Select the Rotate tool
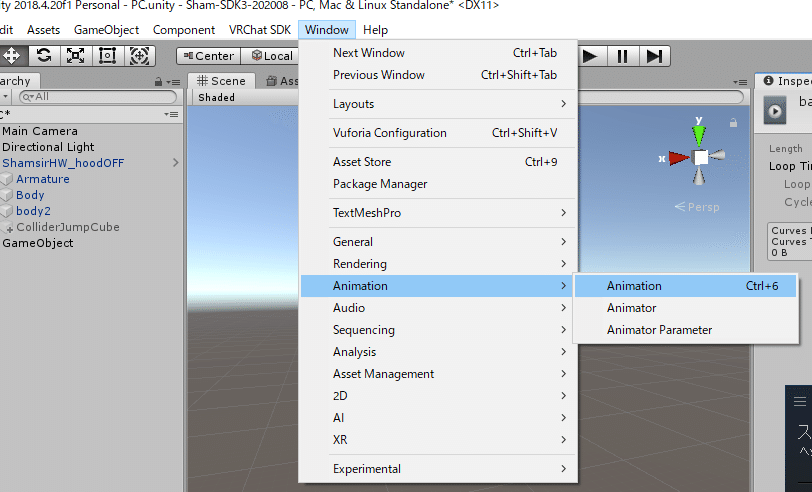This screenshot has width=812, height=492. tap(44, 55)
